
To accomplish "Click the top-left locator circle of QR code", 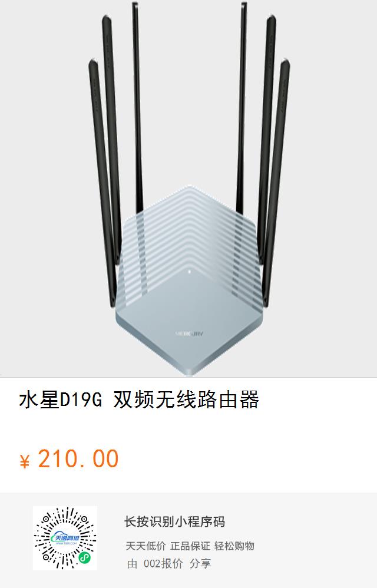I will (x=46, y=520).
